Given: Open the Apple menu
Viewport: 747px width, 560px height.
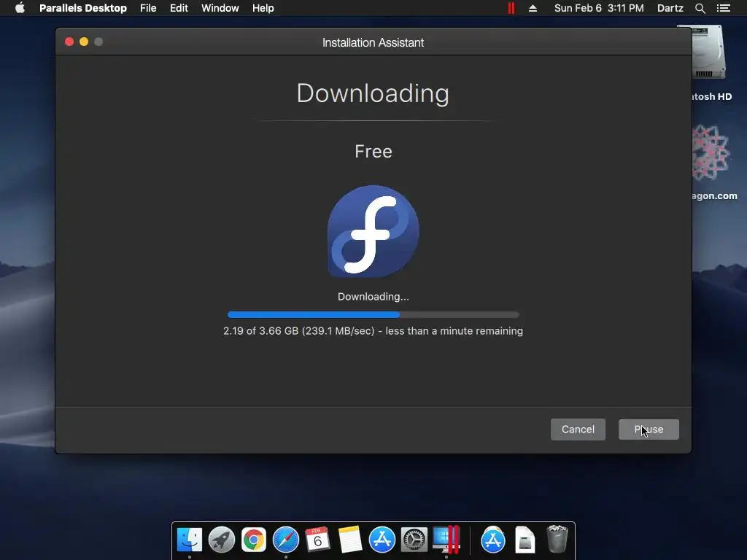Looking at the screenshot, I should 20,8.
